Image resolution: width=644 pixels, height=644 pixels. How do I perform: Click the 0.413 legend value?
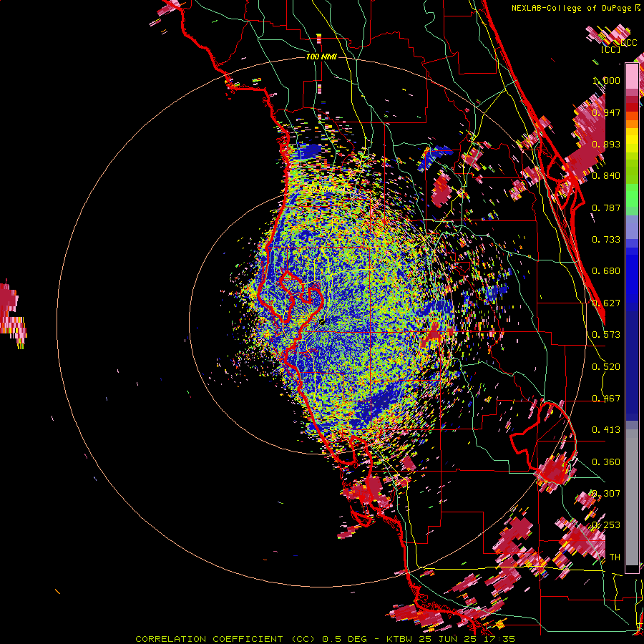[607, 430]
